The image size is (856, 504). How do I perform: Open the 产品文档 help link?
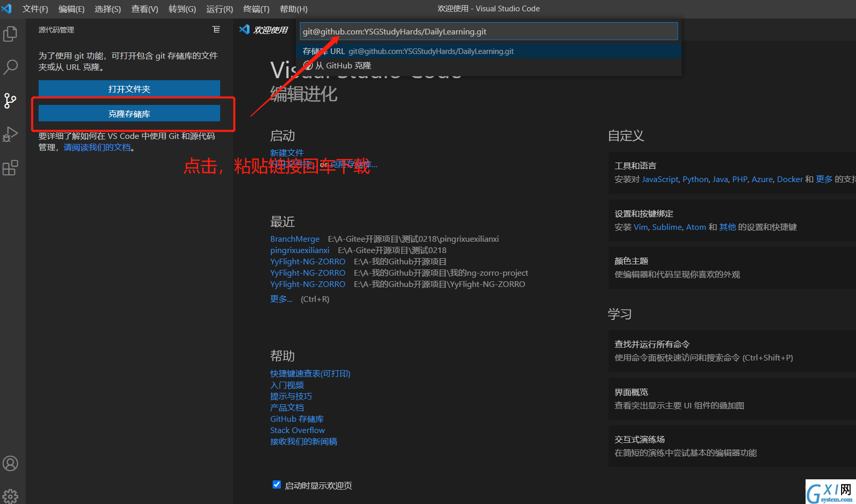click(x=287, y=408)
